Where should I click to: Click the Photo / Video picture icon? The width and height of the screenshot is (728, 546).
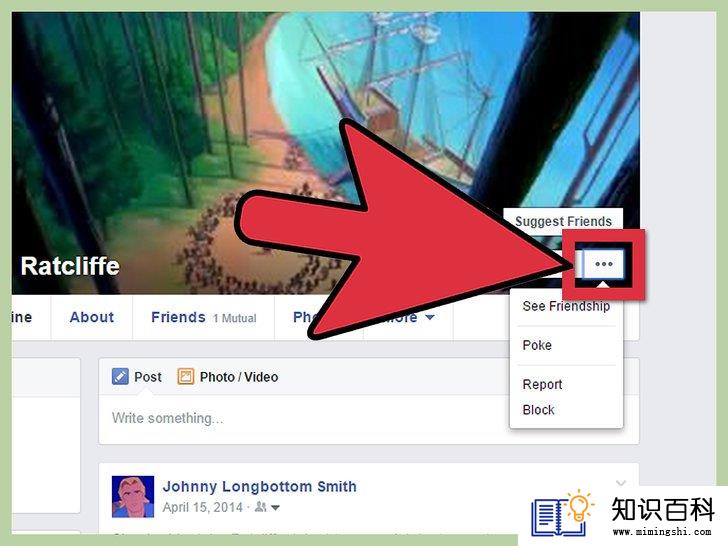(185, 377)
